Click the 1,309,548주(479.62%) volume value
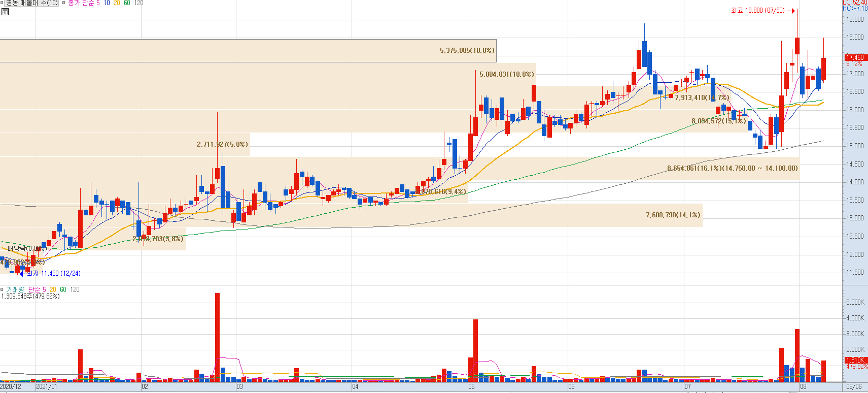The height and width of the screenshot is (393, 868). coord(30,296)
